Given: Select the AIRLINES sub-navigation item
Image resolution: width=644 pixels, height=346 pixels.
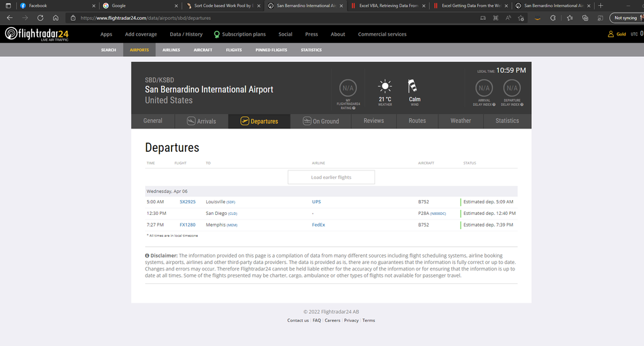Looking at the screenshot, I should click(x=171, y=50).
